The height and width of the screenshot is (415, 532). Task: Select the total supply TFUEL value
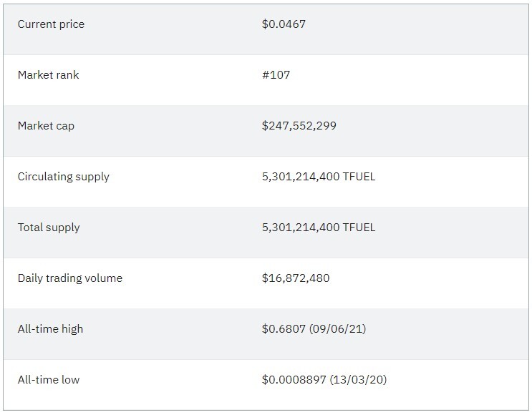(x=318, y=227)
